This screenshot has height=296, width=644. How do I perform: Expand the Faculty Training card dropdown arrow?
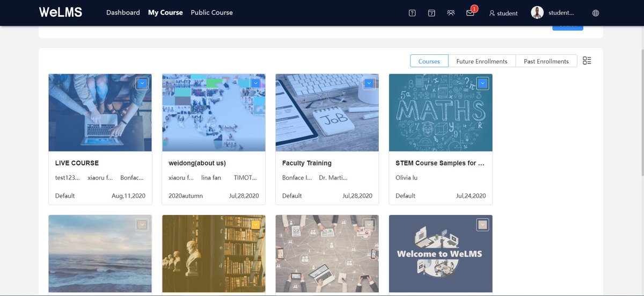pyautogui.click(x=369, y=83)
